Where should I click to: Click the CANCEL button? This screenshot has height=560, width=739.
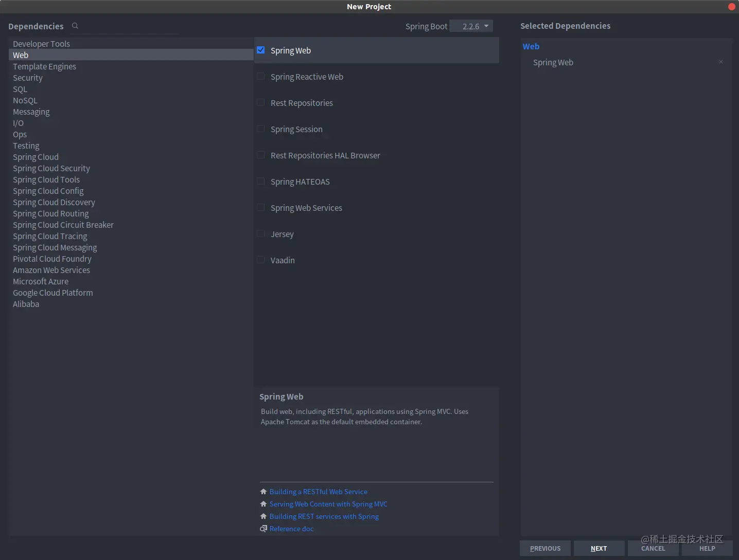pyautogui.click(x=653, y=548)
